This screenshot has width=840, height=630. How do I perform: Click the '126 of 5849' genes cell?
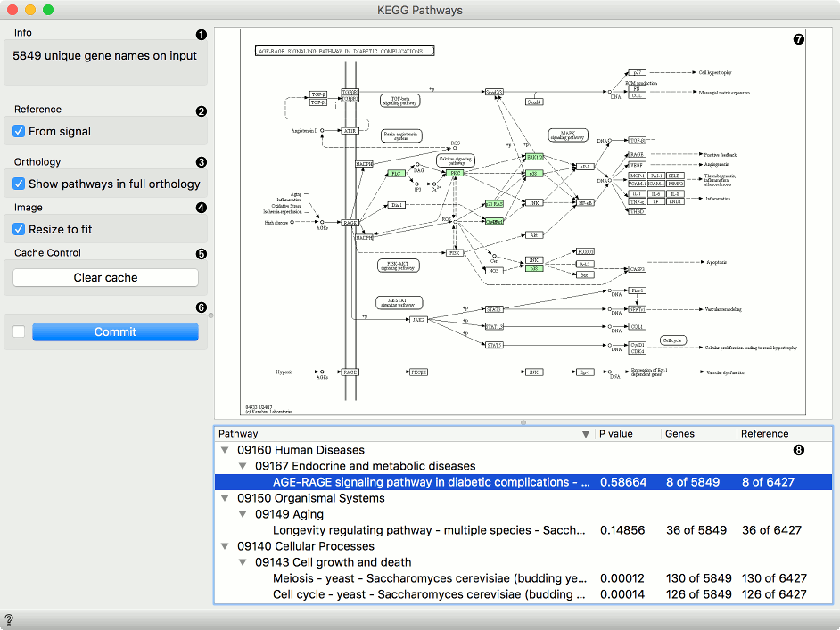point(698,594)
